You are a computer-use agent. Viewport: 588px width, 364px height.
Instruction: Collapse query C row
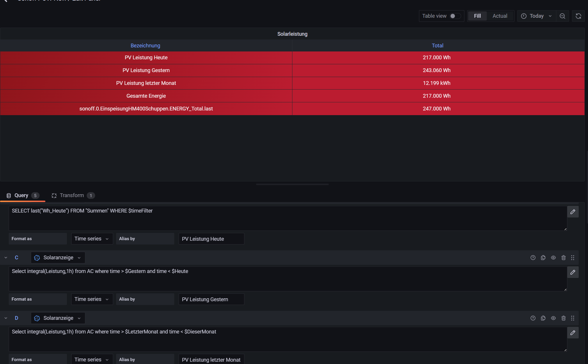[x=6, y=258]
